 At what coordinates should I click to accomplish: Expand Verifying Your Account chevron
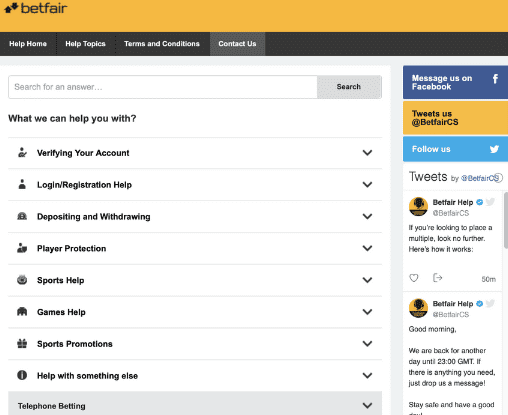[x=367, y=153]
